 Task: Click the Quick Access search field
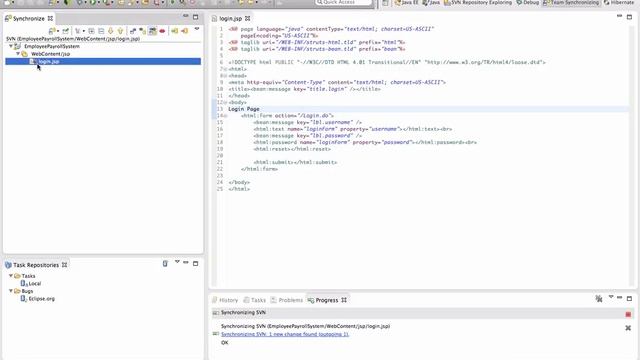(344, 2)
